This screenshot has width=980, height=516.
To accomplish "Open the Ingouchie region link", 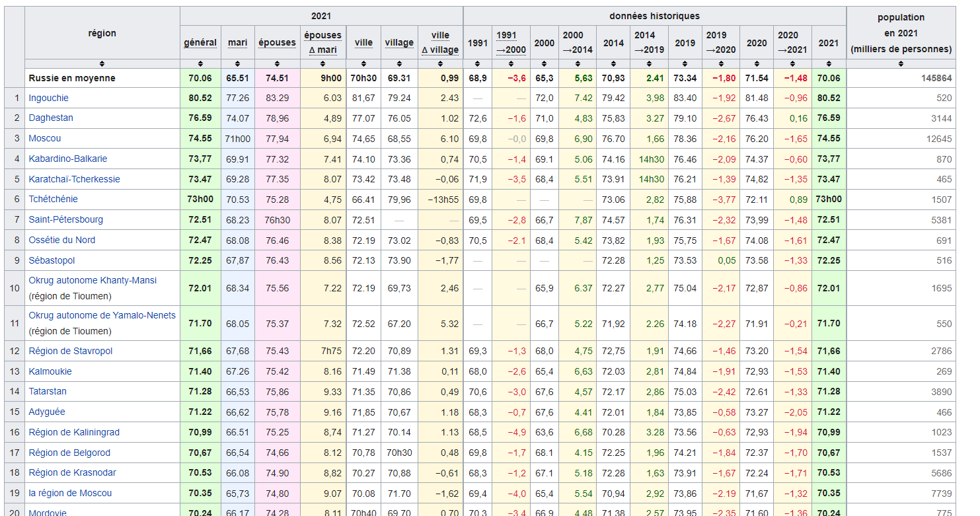I will tap(48, 98).
